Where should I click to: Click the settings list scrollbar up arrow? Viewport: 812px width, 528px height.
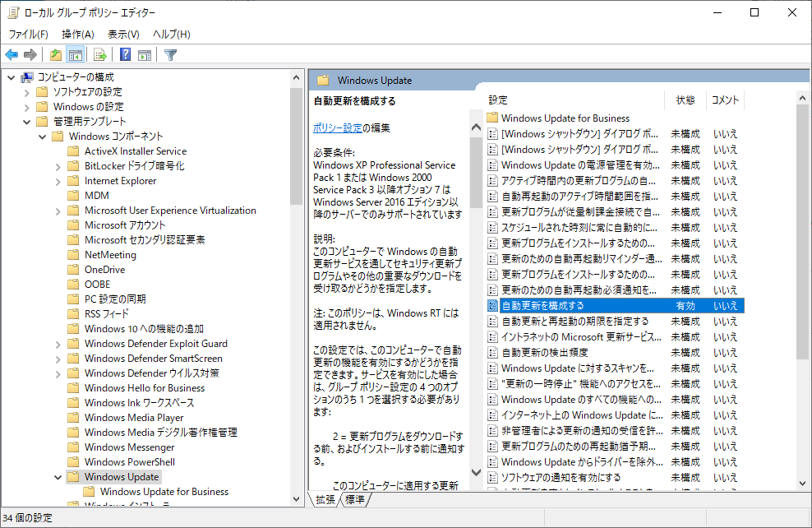[x=802, y=98]
